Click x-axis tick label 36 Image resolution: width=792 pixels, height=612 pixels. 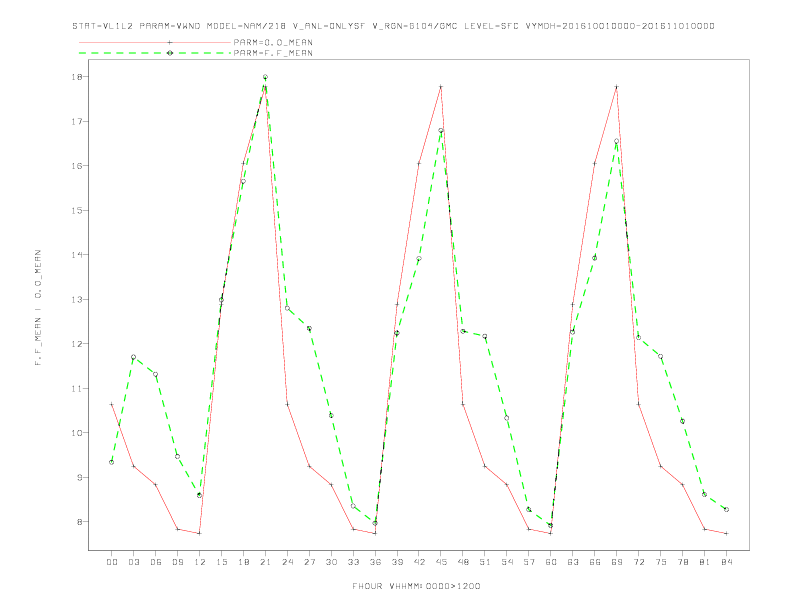375,562
